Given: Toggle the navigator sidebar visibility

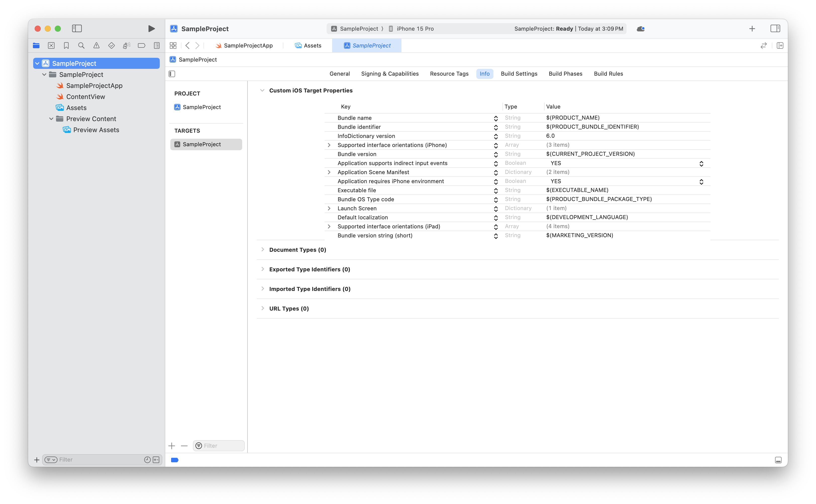Looking at the screenshot, I should click(77, 29).
